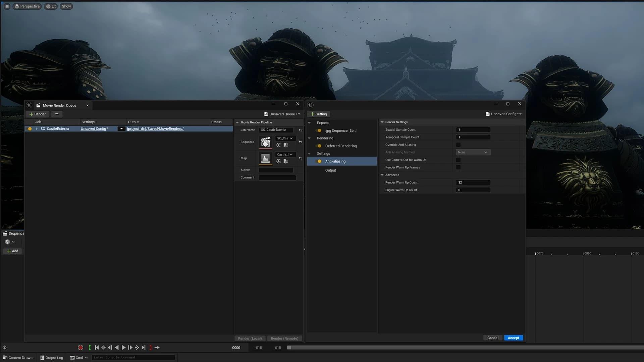Enable the Override Anti Aliasing checkbox
The height and width of the screenshot is (362, 644).
coord(458,144)
